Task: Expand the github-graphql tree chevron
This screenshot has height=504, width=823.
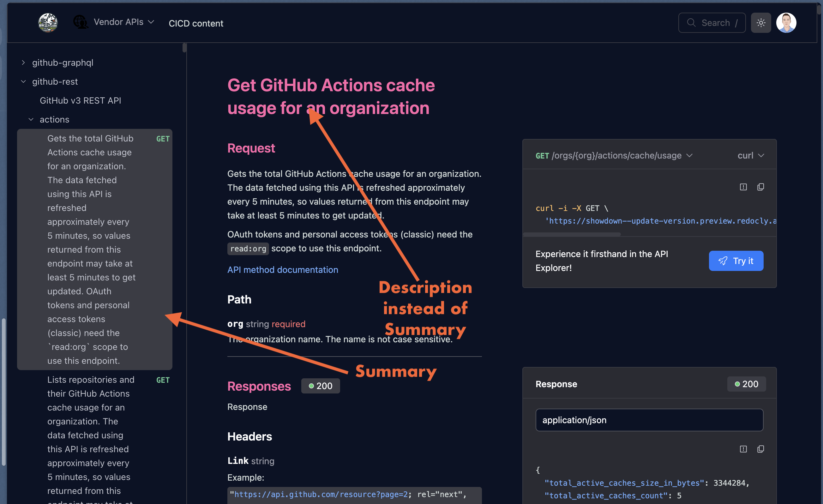Action: [23, 63]
